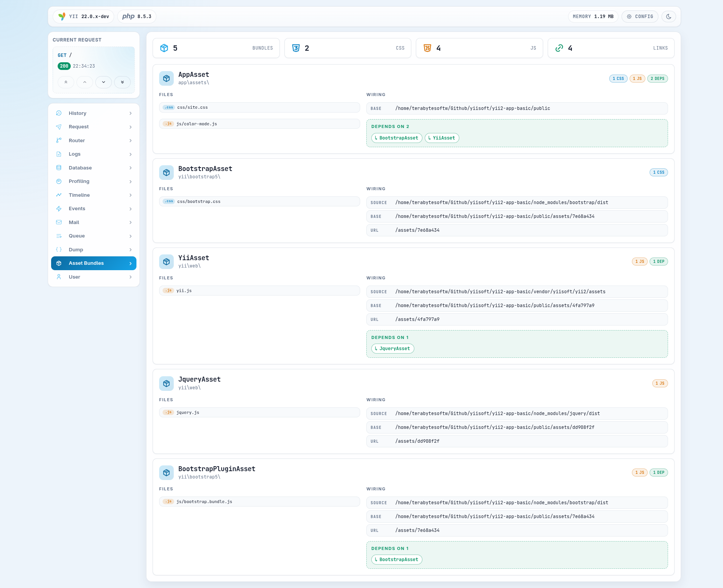
Task: Jump to the first request with double-up arrow
Action: pos(66,82)
